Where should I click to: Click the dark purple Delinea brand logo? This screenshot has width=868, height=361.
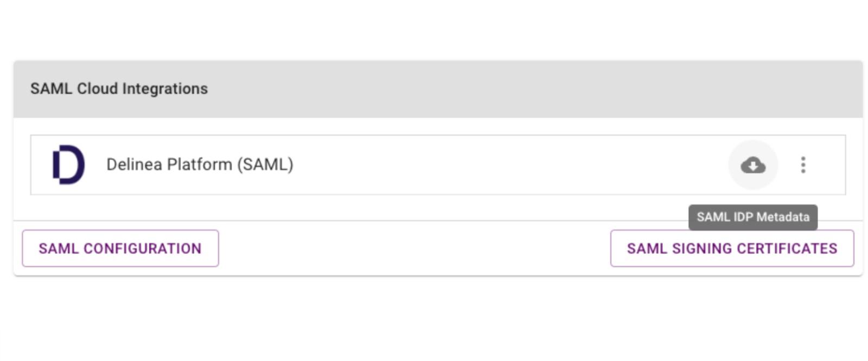68,164
